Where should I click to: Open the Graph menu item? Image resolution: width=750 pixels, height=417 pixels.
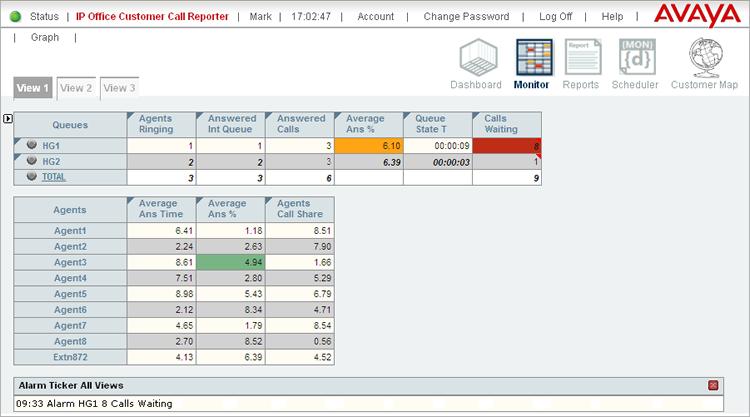45,37
